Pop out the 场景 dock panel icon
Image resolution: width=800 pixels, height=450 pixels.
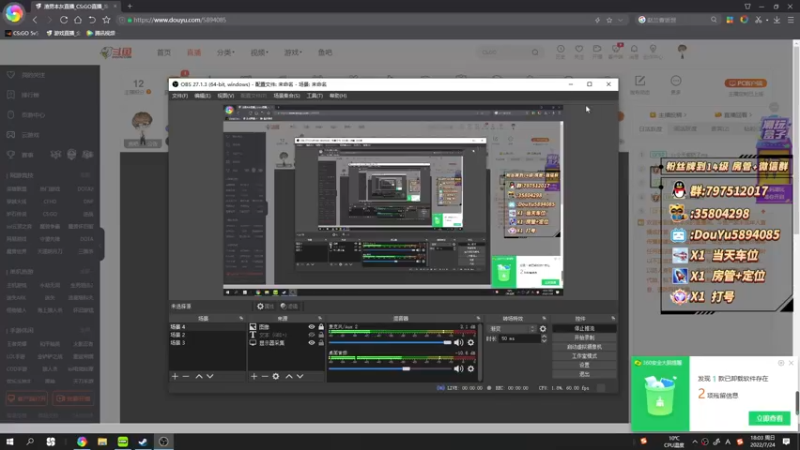coord(241,318)
